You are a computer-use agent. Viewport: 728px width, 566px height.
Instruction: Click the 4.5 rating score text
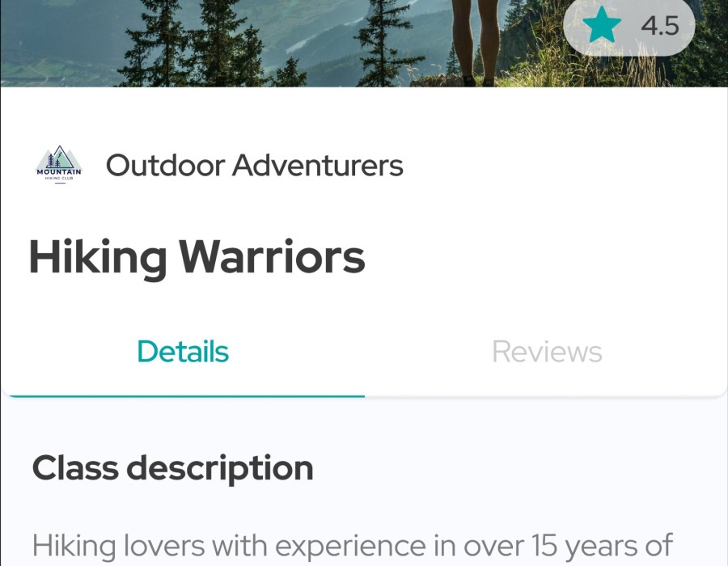click(660, 25)
